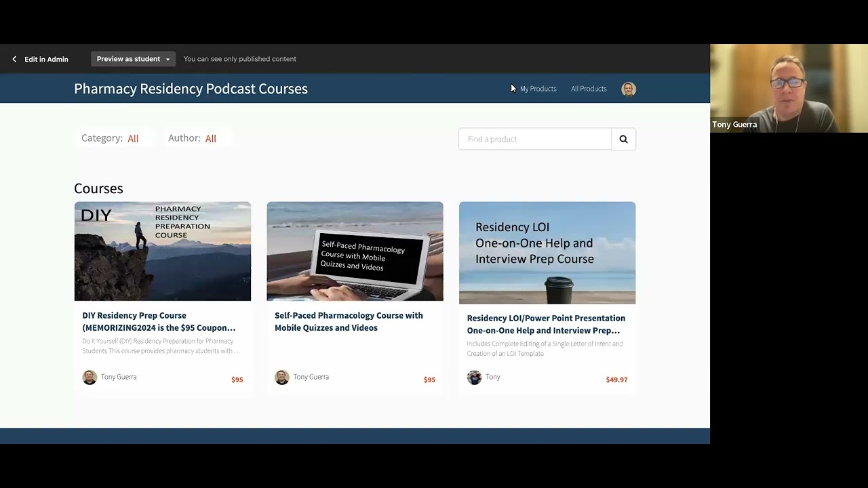
Task: Click the magnifier search button
Action: [623, 139]
